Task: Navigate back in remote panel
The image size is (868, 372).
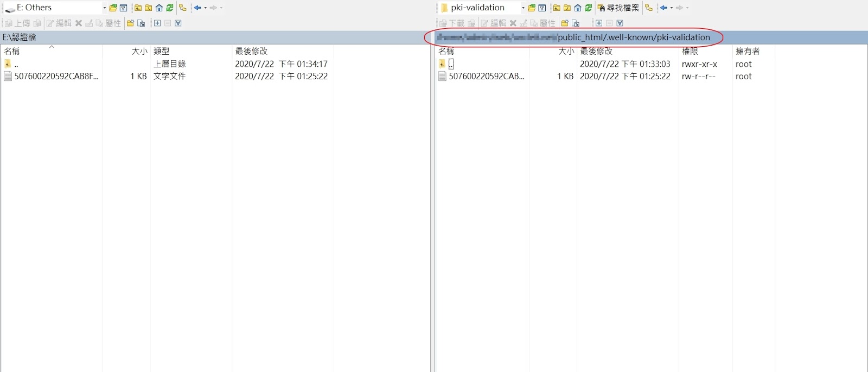Action: tap(663, 8)
